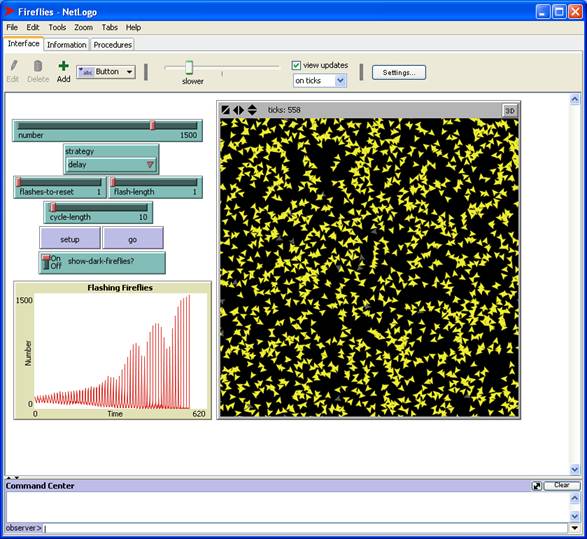Click the Delete trash icon

click(x=37, y=66)
